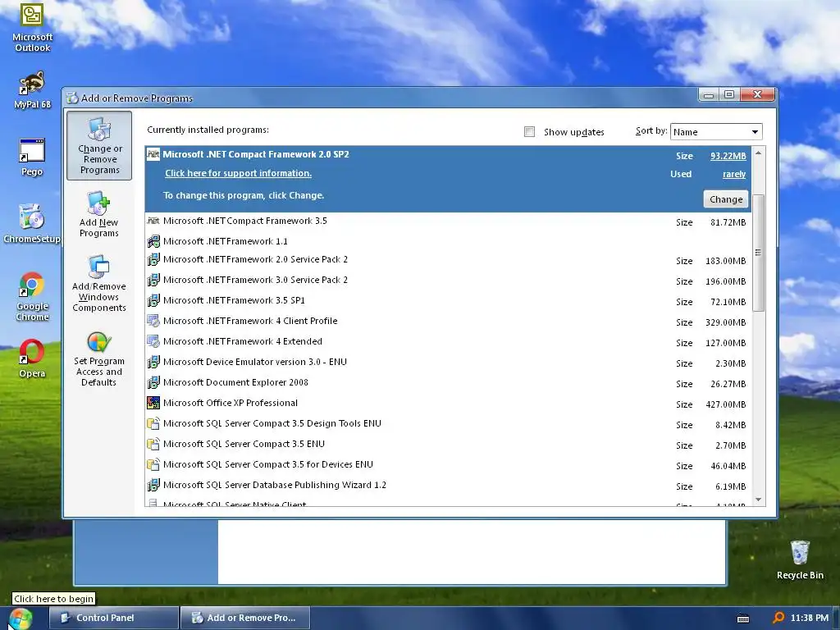The width and height of the screenshot is (840, 630).
Task: Click the .NET Framework 3.0 Service Pack 2 icon
Action: point(153,281)
